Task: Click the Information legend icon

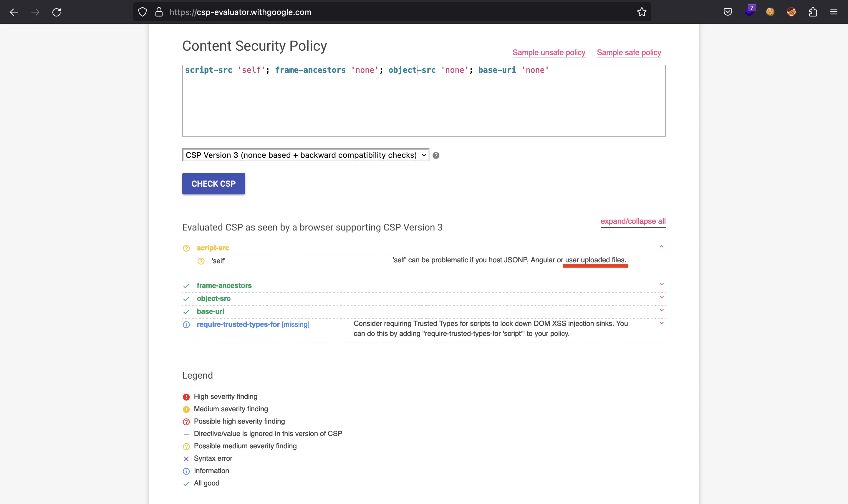Action: (186, 471)
